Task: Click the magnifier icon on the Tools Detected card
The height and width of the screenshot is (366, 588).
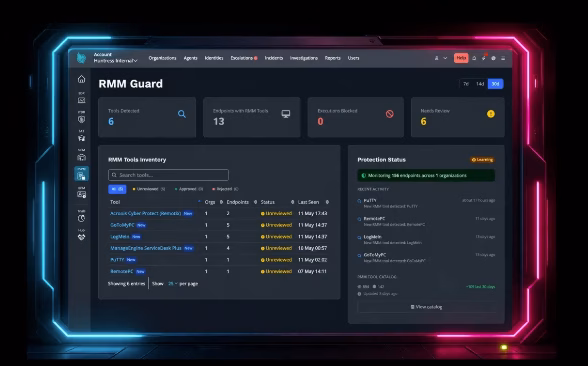Action: tap(182, 114)
